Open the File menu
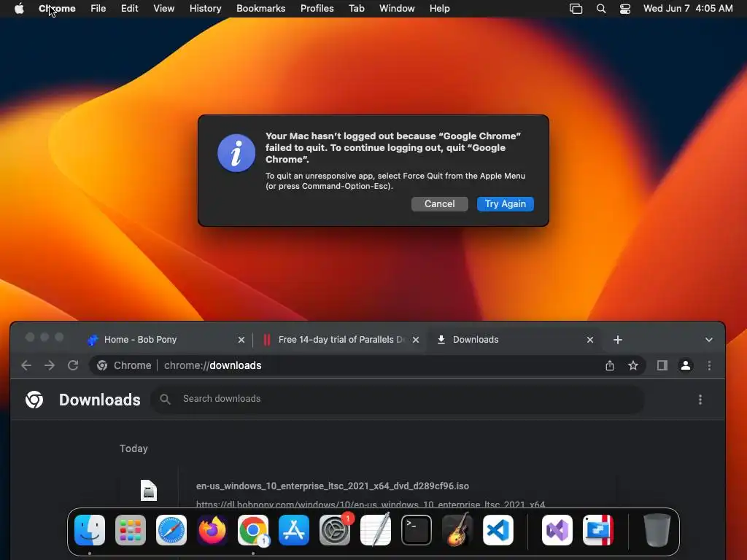This screenshot has height=560, width=747. click(x=98, y=9)
